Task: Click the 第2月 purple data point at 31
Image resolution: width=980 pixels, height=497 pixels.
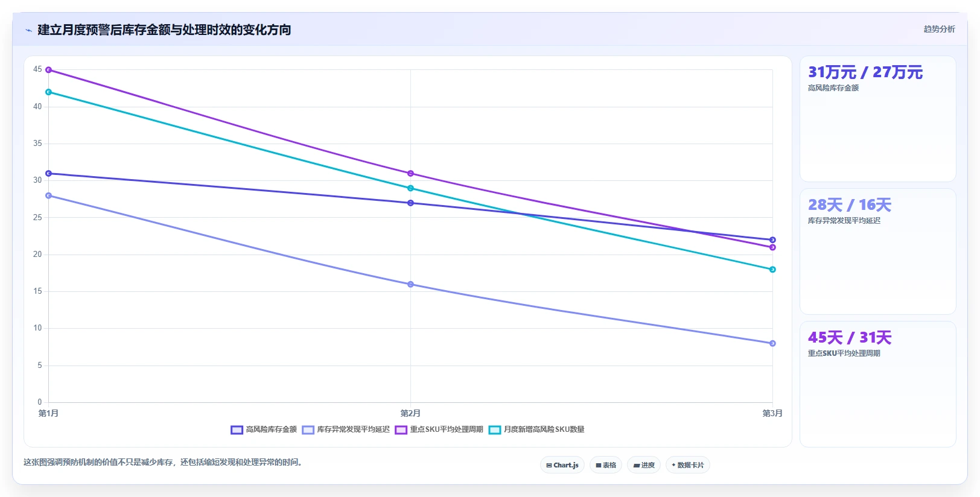Action: coord(410,174)
